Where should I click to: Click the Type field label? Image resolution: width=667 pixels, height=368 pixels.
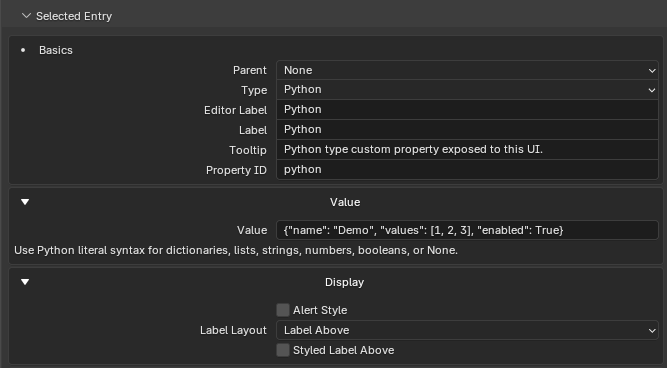coord(254,90)
